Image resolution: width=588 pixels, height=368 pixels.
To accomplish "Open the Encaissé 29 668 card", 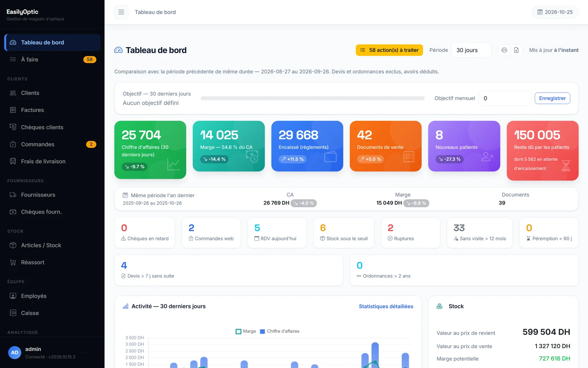I will point(307,146).
